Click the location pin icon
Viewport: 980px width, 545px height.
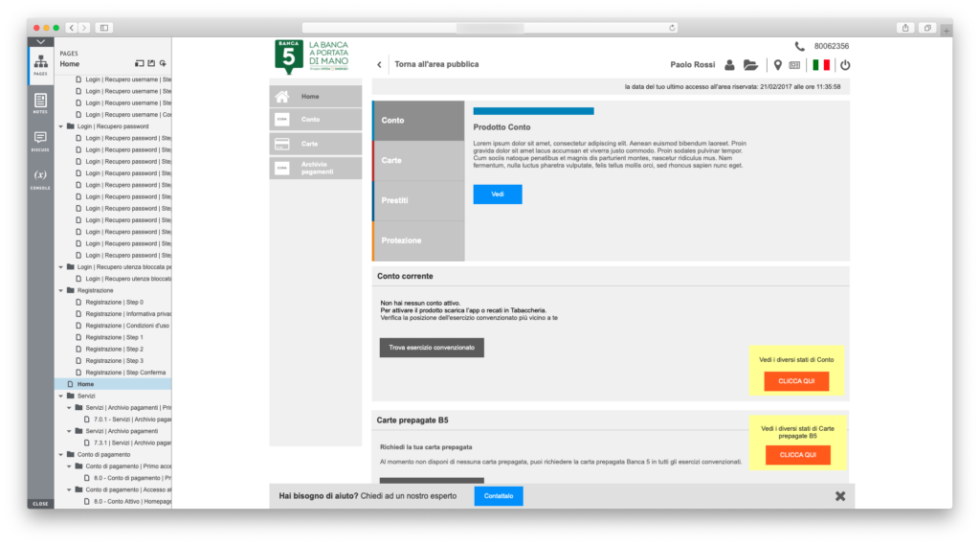[777, 65]
